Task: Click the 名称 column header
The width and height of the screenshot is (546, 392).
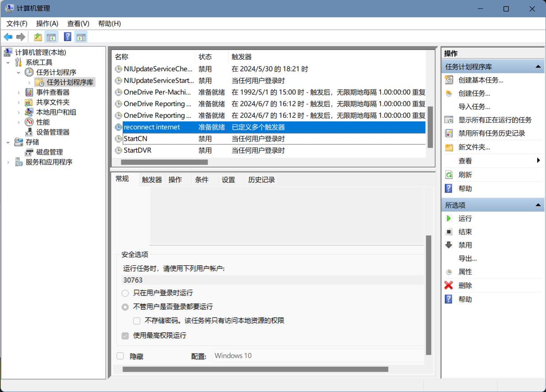Action: pyautogui.click(x=153, y=57)
